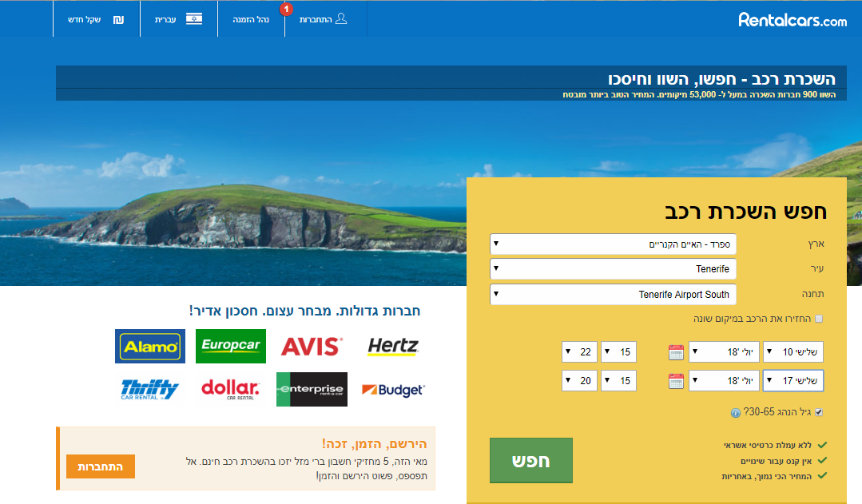Click the orange התחברות button

click(101, 466)
